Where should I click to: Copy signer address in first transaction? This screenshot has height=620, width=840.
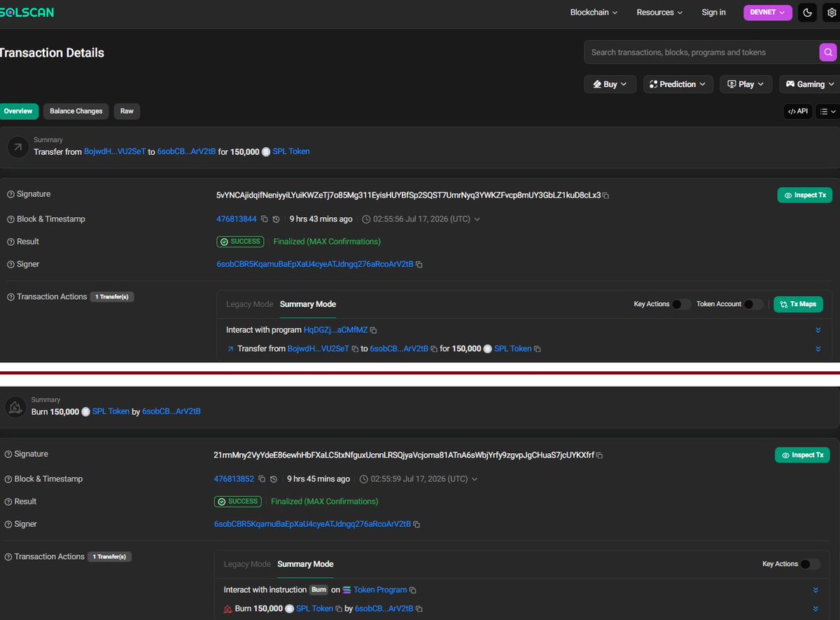(x=419, y=265)
